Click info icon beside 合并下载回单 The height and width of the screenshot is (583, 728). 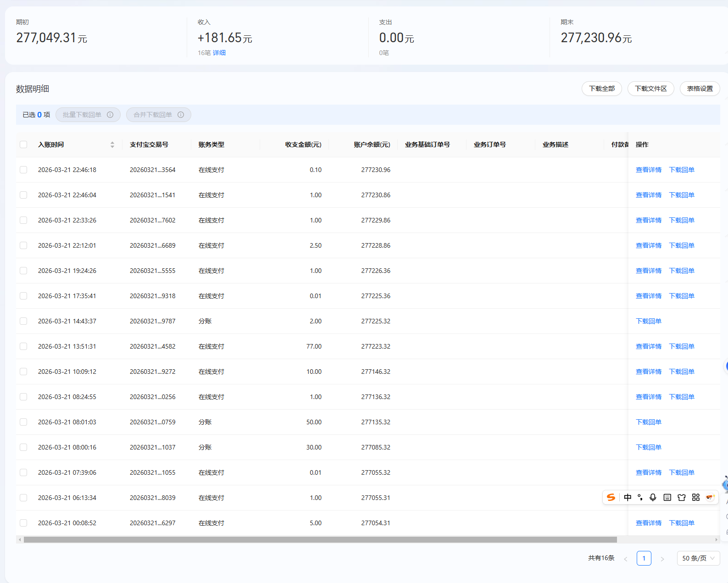coord(181,115)
